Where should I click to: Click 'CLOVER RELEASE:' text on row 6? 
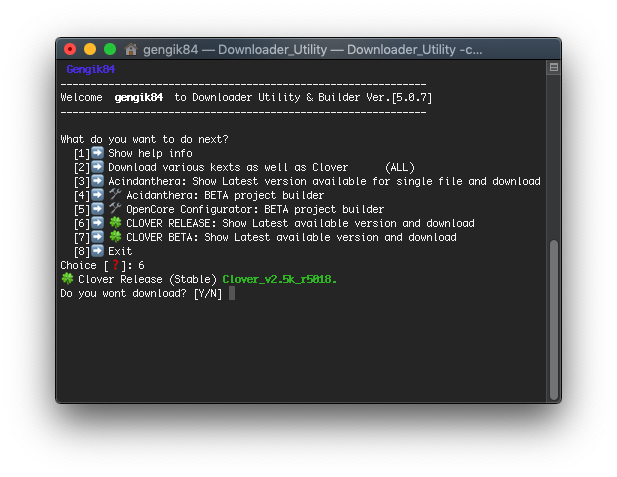[171, 223]
